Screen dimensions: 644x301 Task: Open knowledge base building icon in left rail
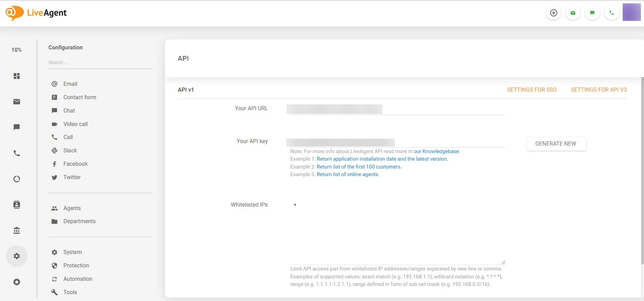(17, 230)
